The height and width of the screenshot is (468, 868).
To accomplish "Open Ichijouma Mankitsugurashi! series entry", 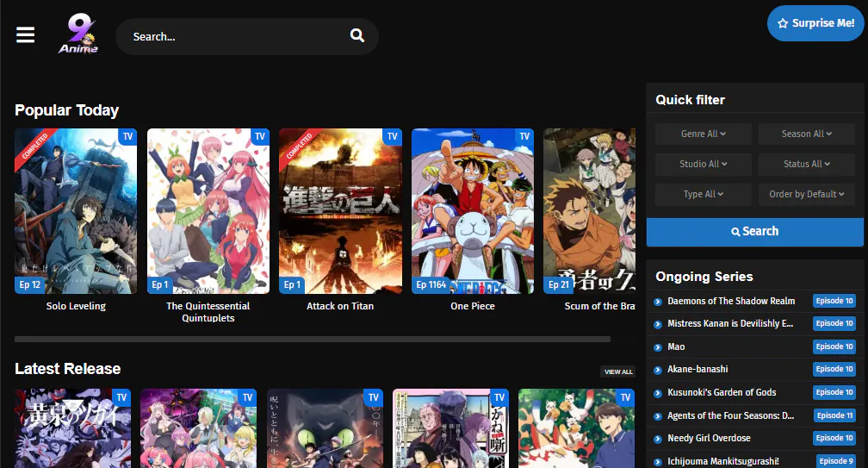I will [723, 461].
